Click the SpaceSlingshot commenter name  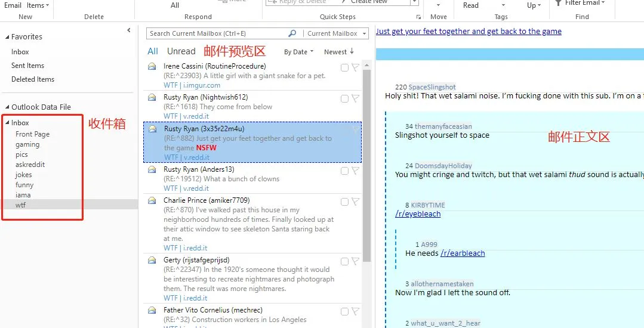tap(432, 87)
